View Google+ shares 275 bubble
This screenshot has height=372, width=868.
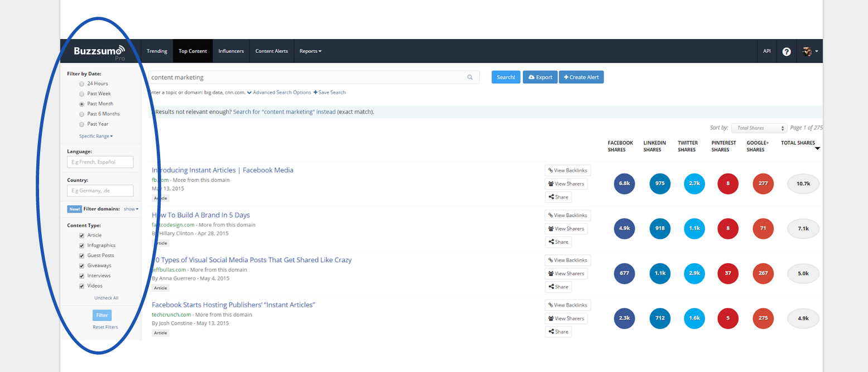tap(763, 318)
